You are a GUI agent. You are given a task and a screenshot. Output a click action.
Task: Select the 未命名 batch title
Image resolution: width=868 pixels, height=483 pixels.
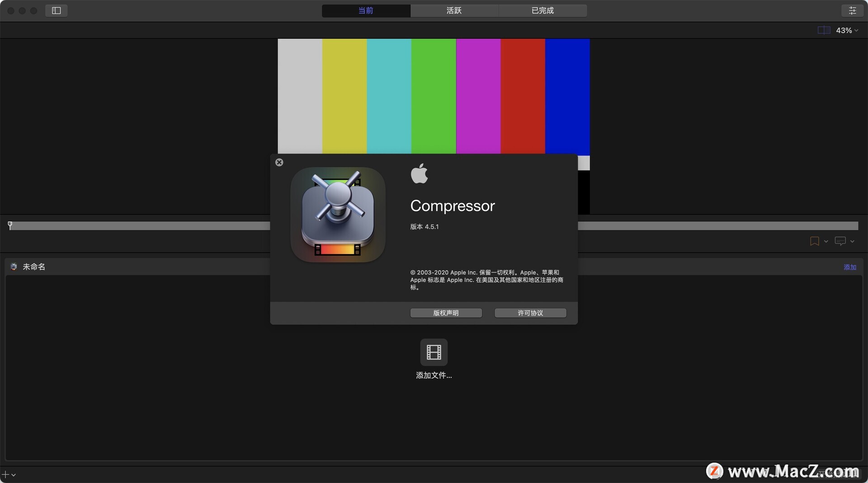(34, 267)
